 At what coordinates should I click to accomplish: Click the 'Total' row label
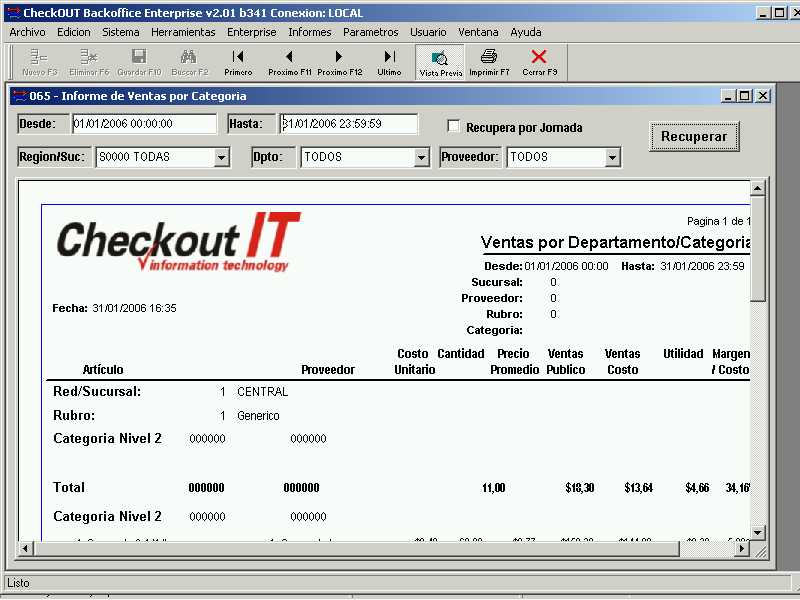click(x=69, y=488)
